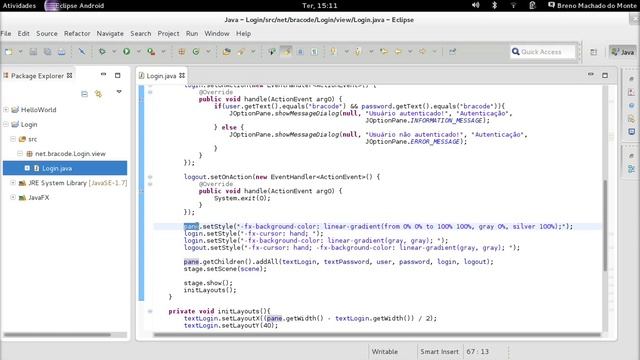Click the Save All toolbar icon
Viewport: 640px width, 360px height.
coord(47,52)
